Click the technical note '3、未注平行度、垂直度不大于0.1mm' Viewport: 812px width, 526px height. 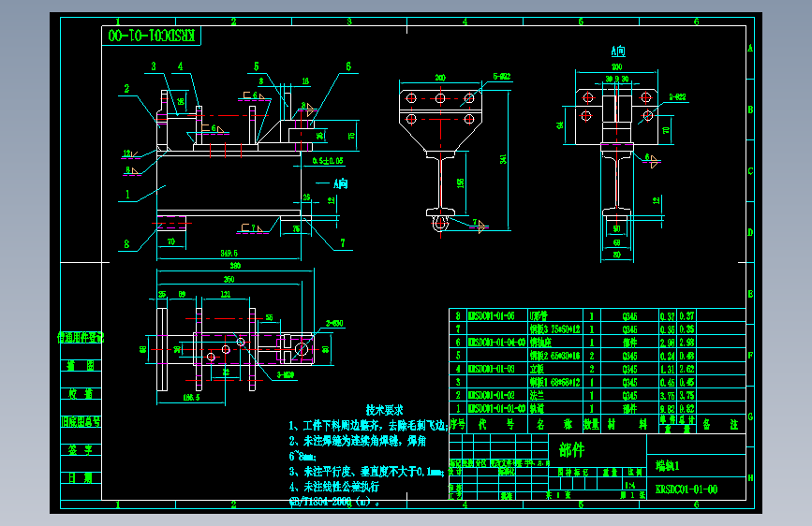point(366,472)
